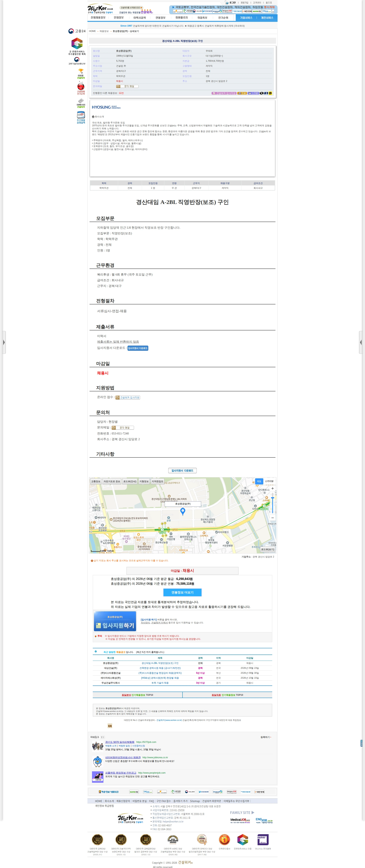Open the Worker.co.kr logo at the top

101,9
